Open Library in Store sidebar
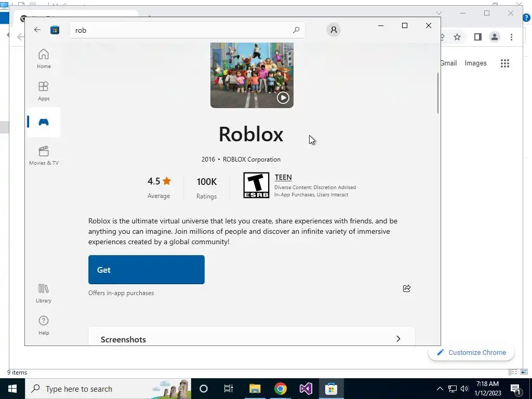532x399 pixels. [44, 294]
